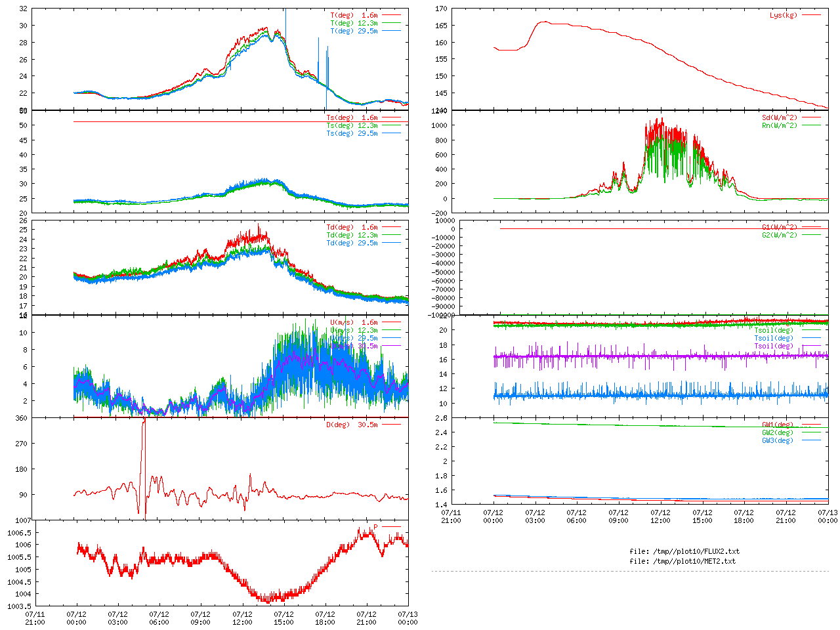Select the Td(deg) 12.3m legend entry
Image resolution: width=840 pixels, height=630 pixels.
tap(352, 235)
